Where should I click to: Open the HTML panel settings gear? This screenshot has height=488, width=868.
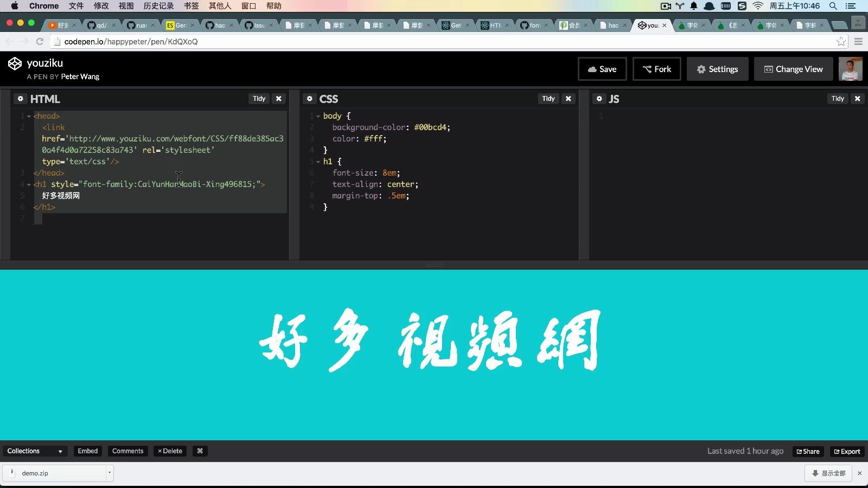tap(20, 99)
